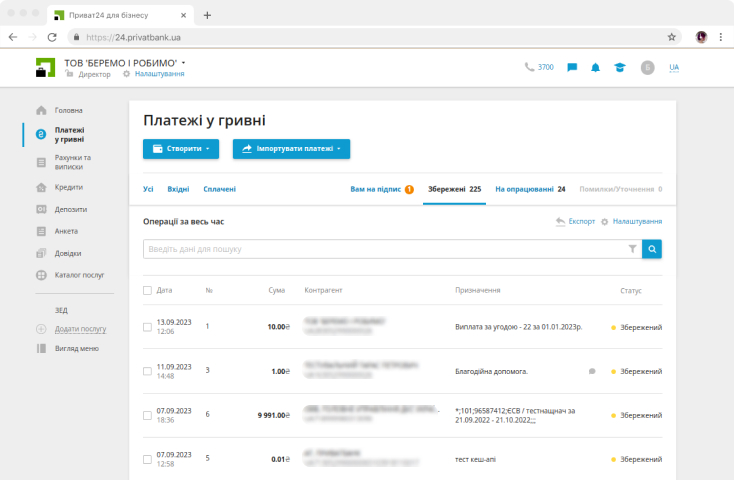734x480 pixels.
Task: Expand the Створити dropdown button
Action: (x=180, y=149)
